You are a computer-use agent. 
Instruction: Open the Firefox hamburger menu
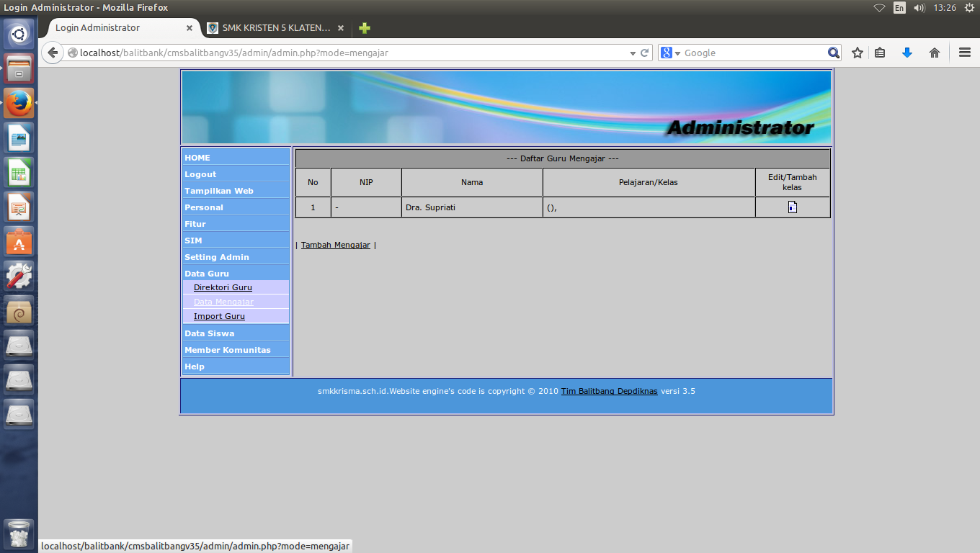point(965,53)
